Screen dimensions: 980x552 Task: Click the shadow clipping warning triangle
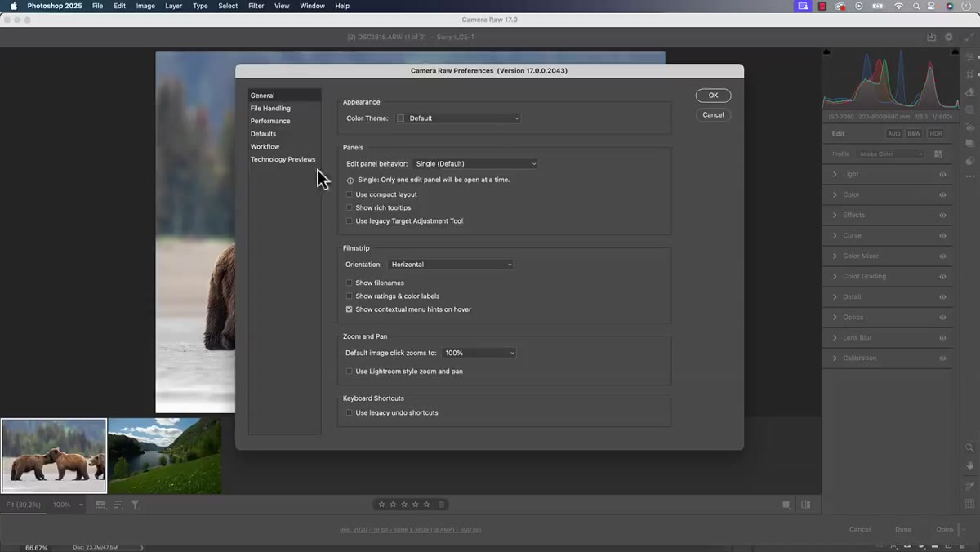(826, 52)
